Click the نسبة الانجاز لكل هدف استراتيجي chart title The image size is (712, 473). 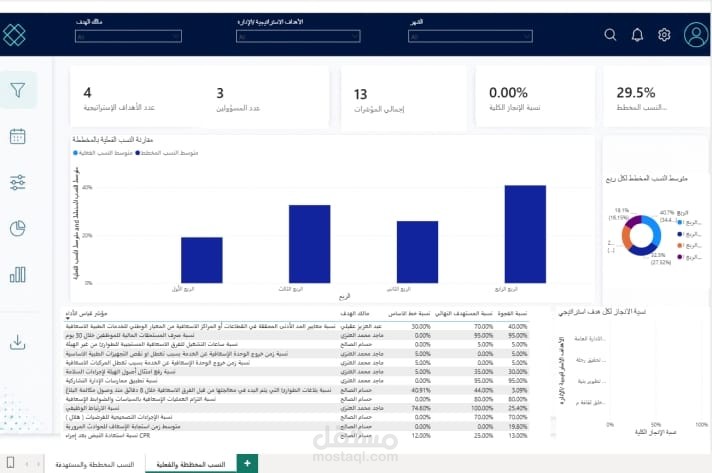click(x=602, y=312)
